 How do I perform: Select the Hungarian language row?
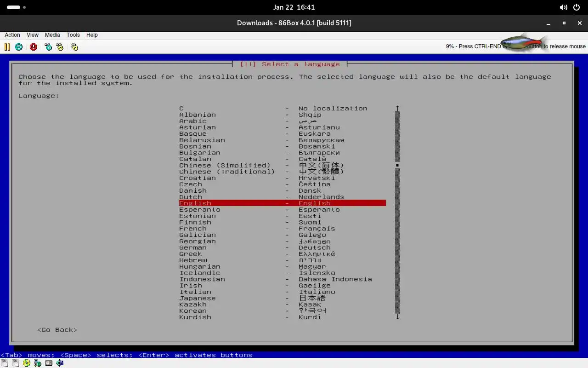click(283, 266)
